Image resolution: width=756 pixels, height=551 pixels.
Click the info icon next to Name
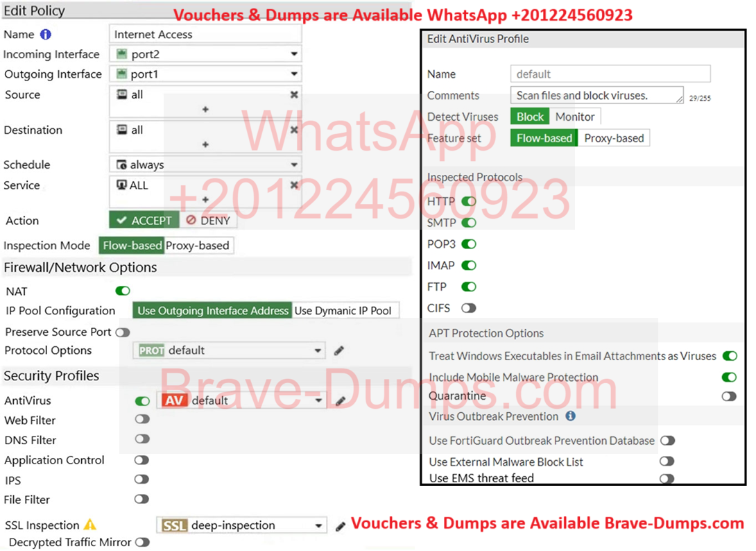click(x=46, y=35)
